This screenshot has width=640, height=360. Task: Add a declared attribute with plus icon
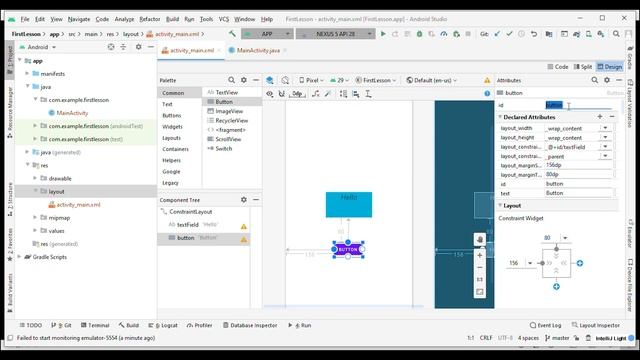pyautogui.click(x=600, y=117)
